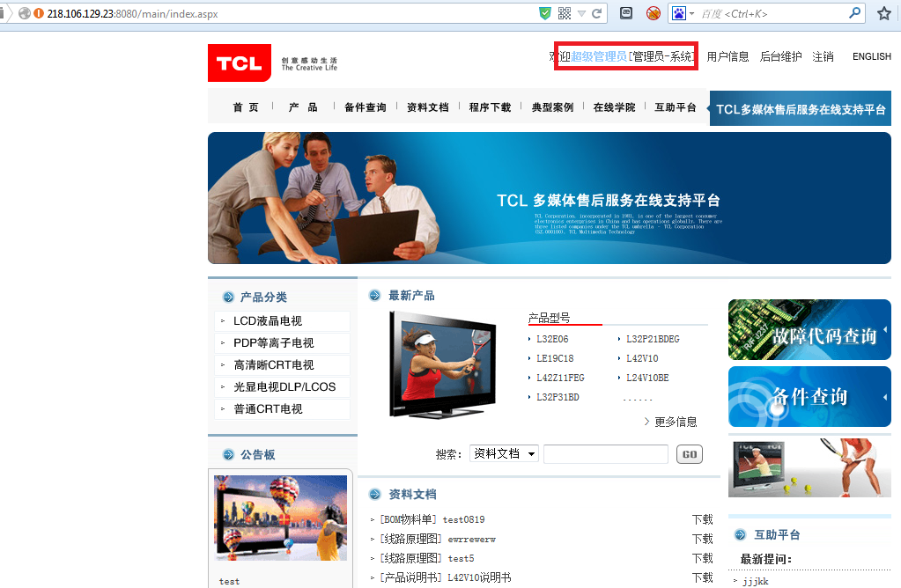Open 用户信息 link
This screenshot has height=588, width=901.
click(x=727, y=56)
